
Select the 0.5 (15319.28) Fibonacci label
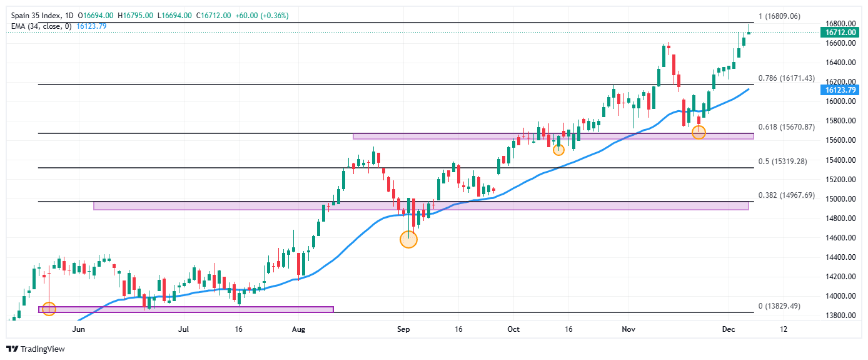pos(782,162)
